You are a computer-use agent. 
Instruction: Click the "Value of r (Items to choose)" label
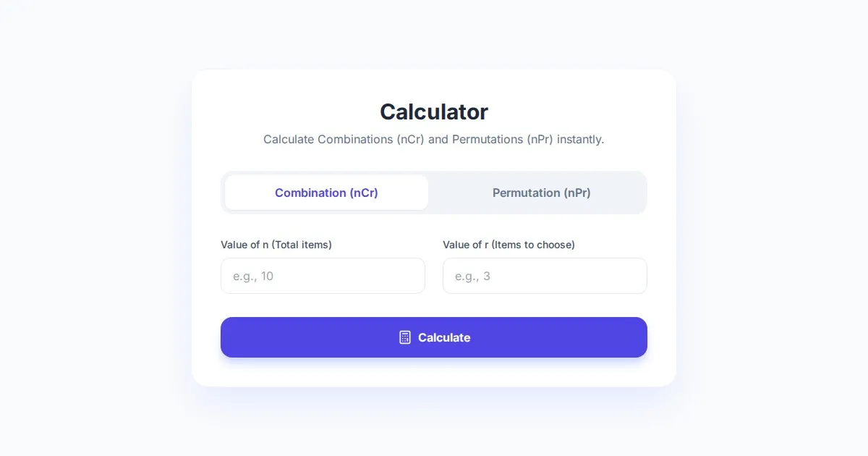coord(509,245)
